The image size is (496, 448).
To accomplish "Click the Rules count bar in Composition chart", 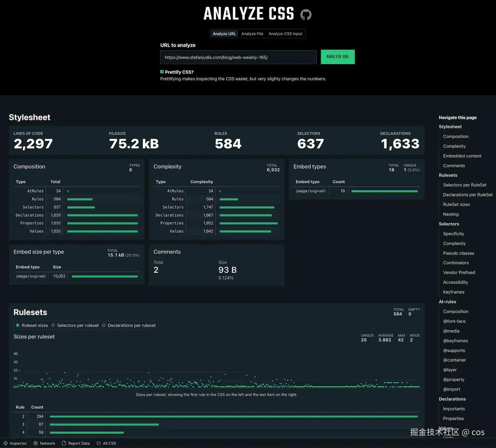I will coord(79,199).
